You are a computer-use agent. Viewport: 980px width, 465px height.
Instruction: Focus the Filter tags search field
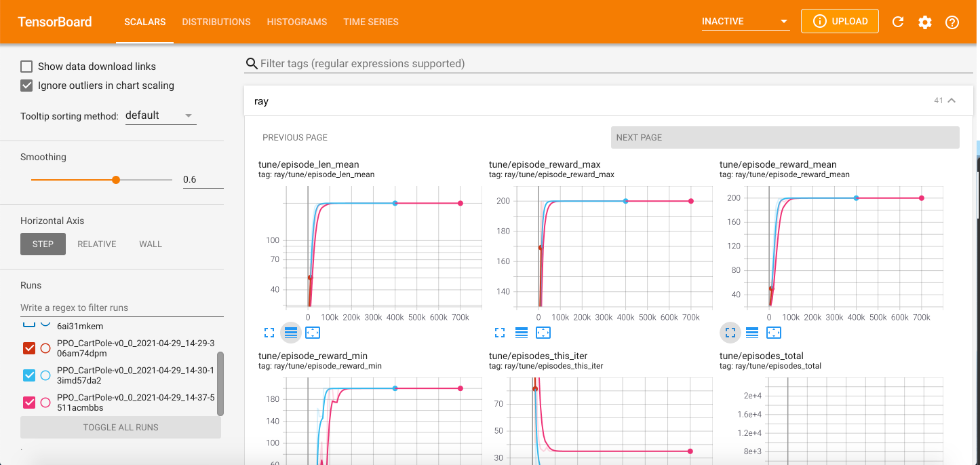[616, 64]
